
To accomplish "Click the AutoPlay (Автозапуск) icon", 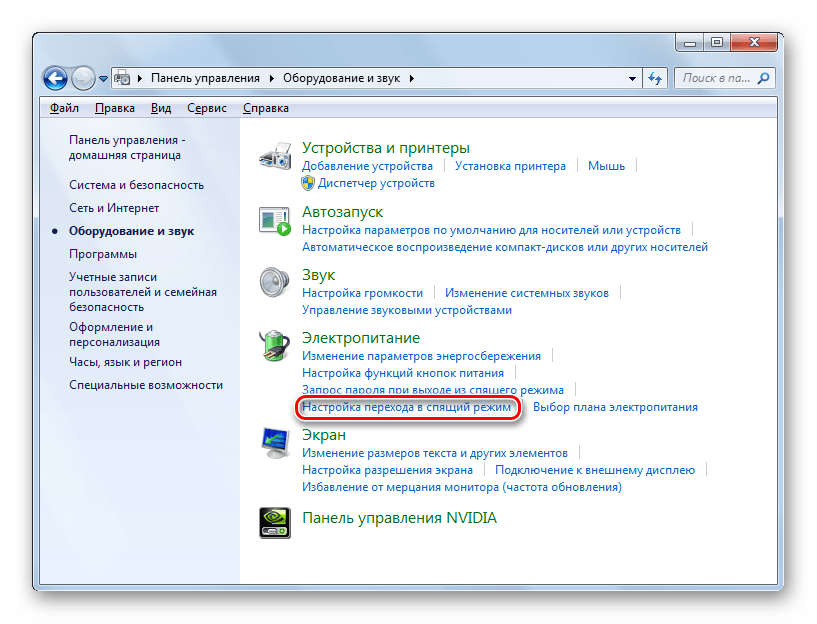I will click(x=275, y=220).
